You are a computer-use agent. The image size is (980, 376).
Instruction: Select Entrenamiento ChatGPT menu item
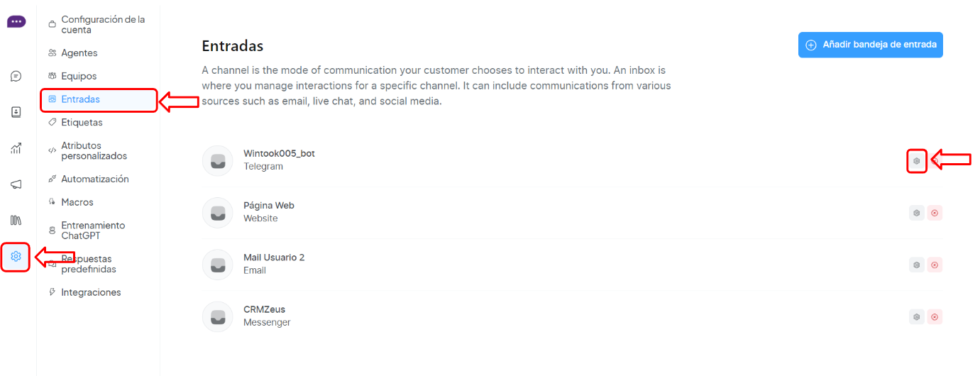[92, 231]
